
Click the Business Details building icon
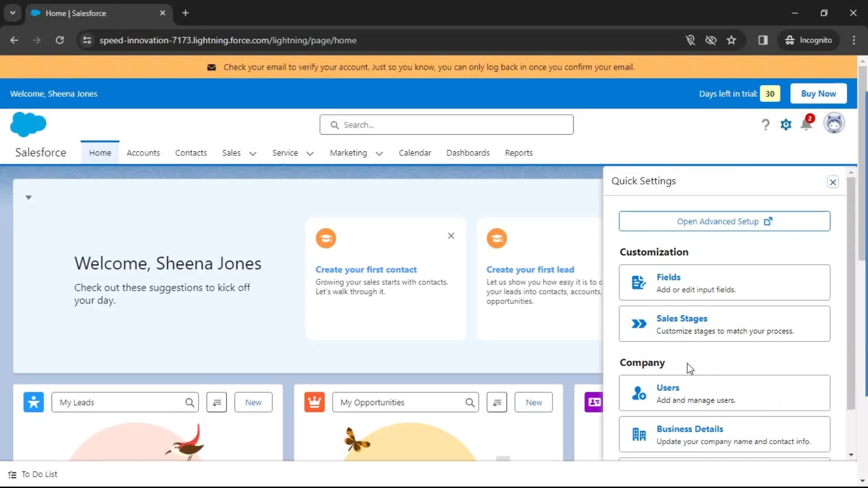639,435
